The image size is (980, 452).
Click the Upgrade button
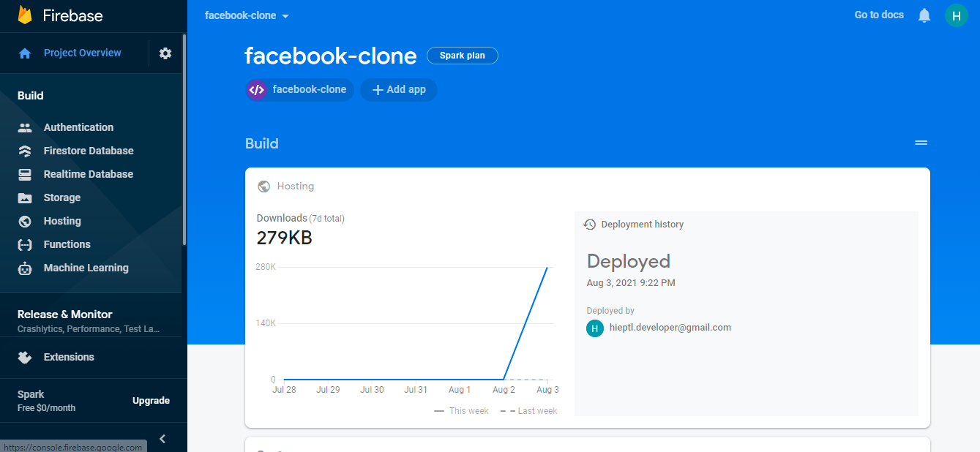click(151, 401)
